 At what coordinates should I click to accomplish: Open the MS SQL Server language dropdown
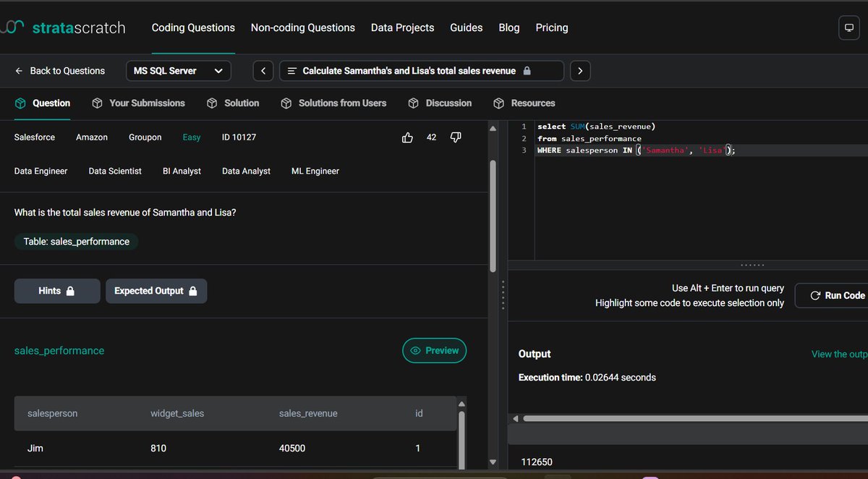178,71
